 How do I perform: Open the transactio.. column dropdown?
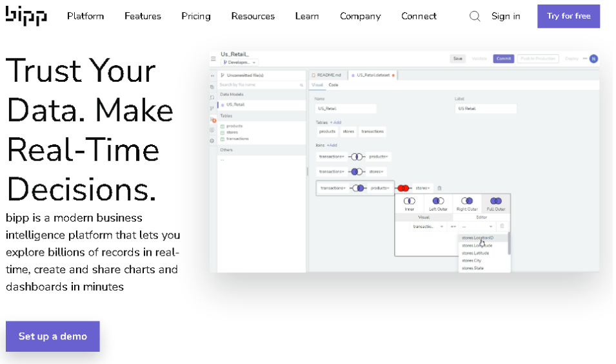tap(428, 227)
